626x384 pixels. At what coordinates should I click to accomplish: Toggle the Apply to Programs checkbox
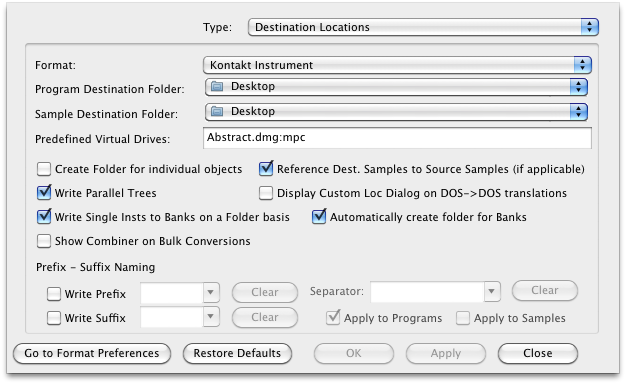[x=333, y=318]
